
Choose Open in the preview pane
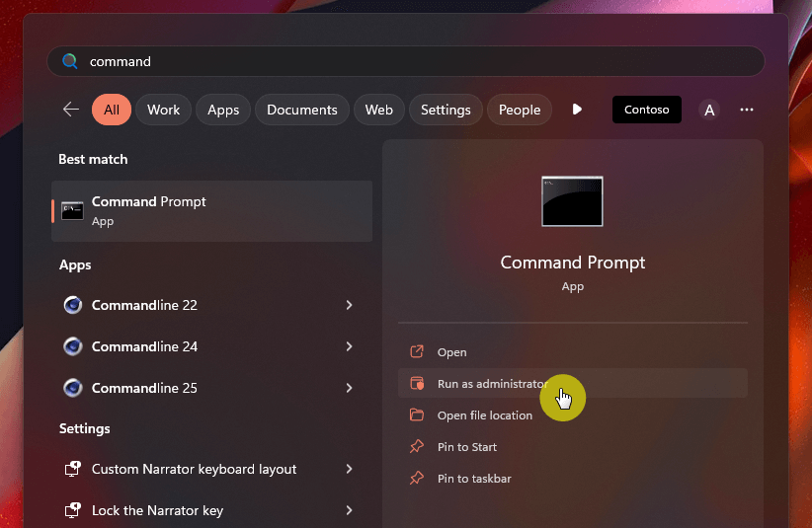(573, 352)
